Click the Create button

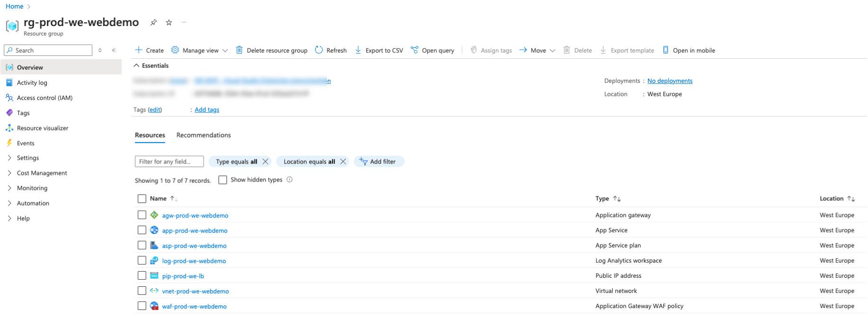point(149,50)
